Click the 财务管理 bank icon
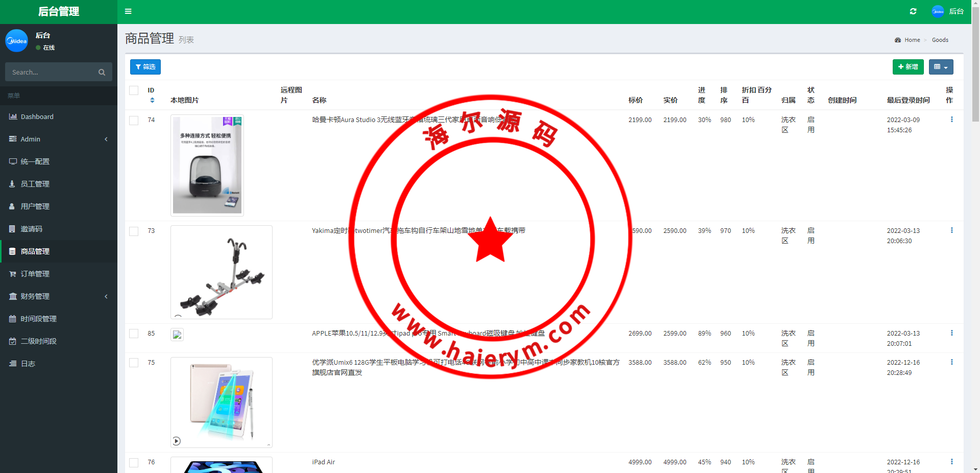 pyautogui.click(x=13, y=296)
